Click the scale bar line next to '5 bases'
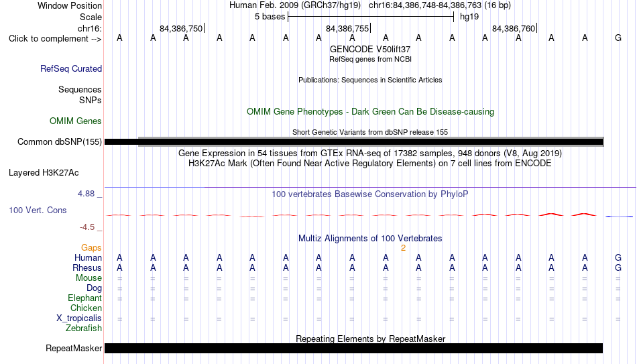This screenshot has width=637, height=364. (x=371, y=17)
